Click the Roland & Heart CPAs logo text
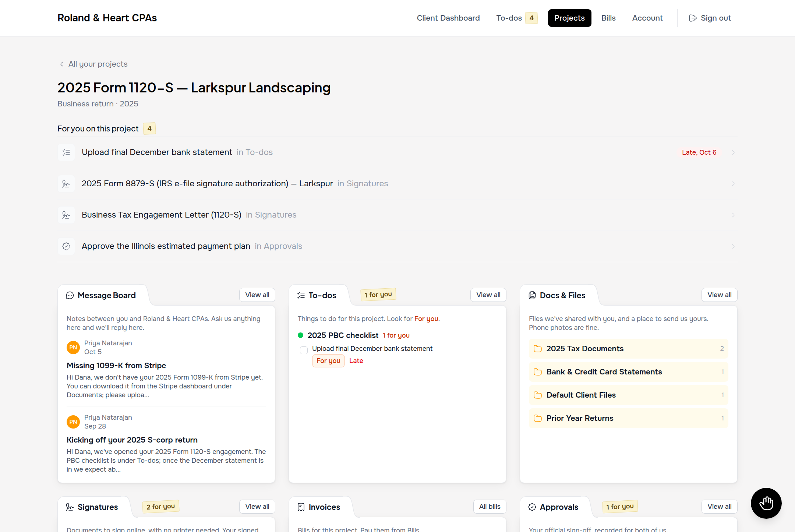Image resolution: width=795 pixels, height=532 pixels. point(107,18)
